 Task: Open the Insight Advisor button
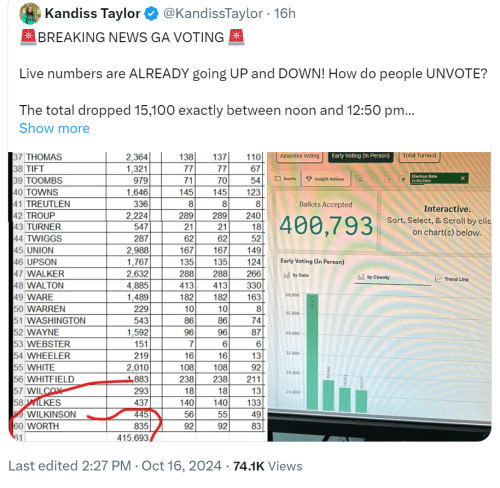tap(325, 179)
